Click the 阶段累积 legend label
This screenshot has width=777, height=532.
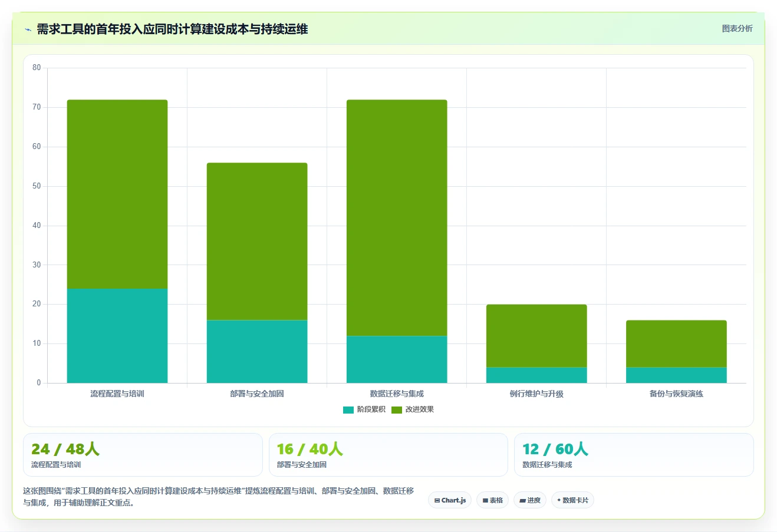tap(371, 409)
